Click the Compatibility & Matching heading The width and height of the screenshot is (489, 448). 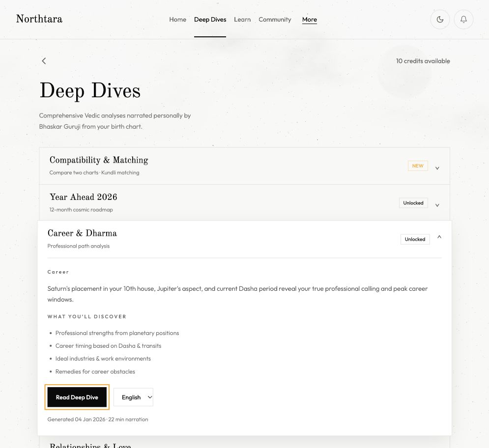(99, 160)
